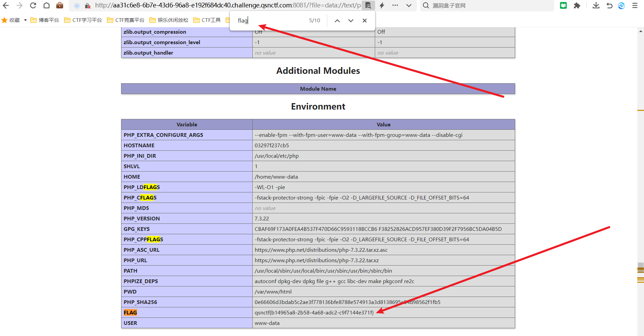
Task: Click the PWD value /var/www/html
Action: 273,292
